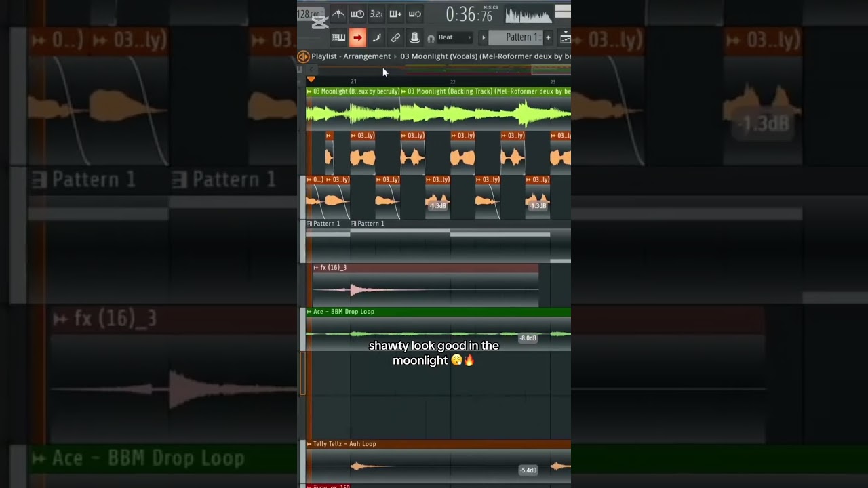Enable wait for input before recording
Image resolution: width=868 pixels, height=488 pixels.
357,14
